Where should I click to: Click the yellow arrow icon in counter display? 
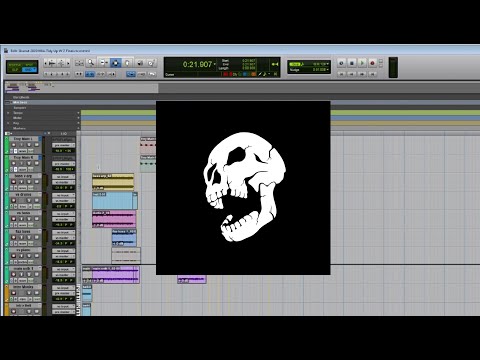275,64
